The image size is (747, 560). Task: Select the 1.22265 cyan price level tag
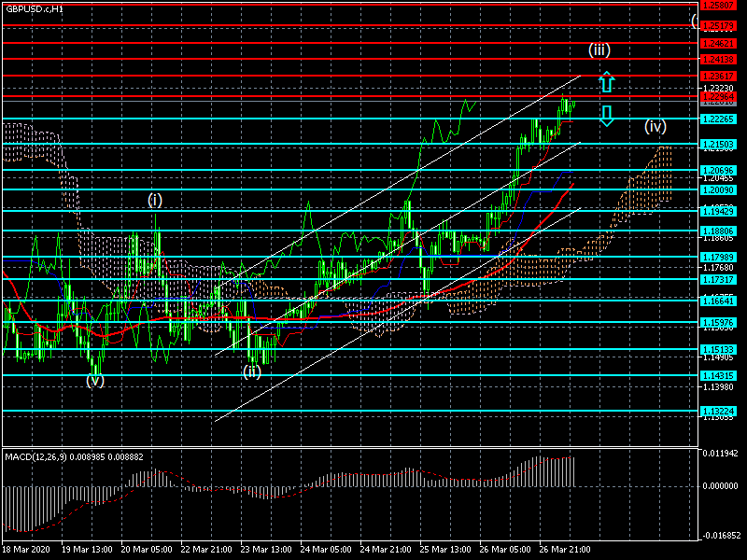point(718,119)
